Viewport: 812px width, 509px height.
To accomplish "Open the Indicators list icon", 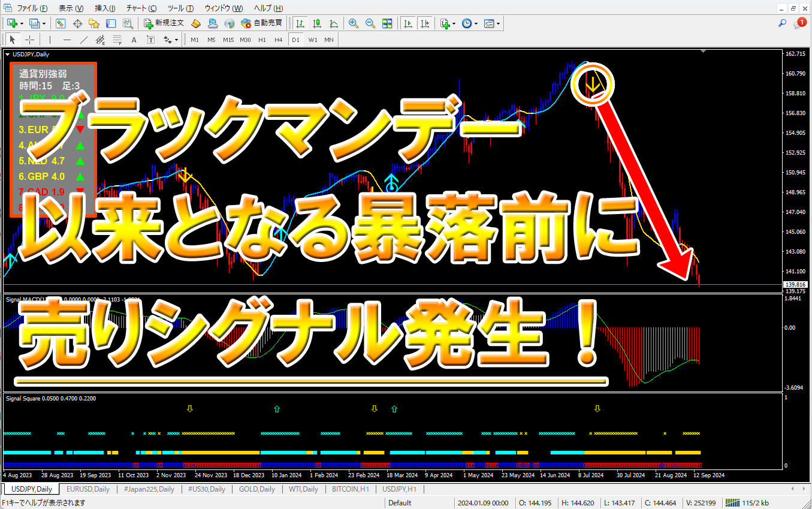I will coord(445,23).
